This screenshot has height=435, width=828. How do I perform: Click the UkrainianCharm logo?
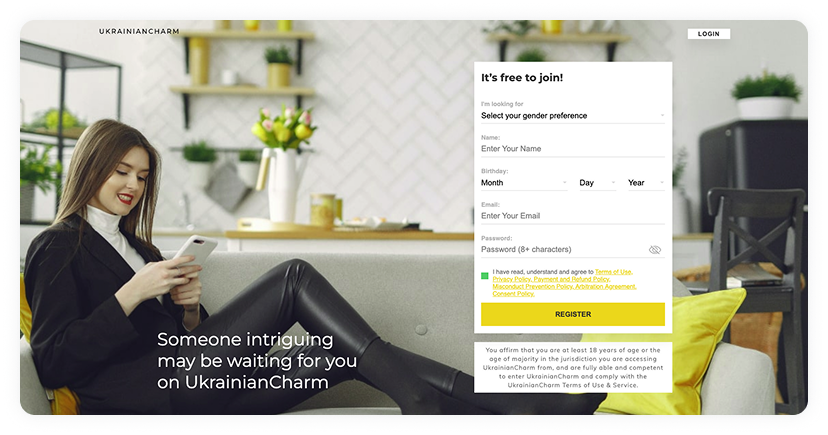click(x=139, y=32)
